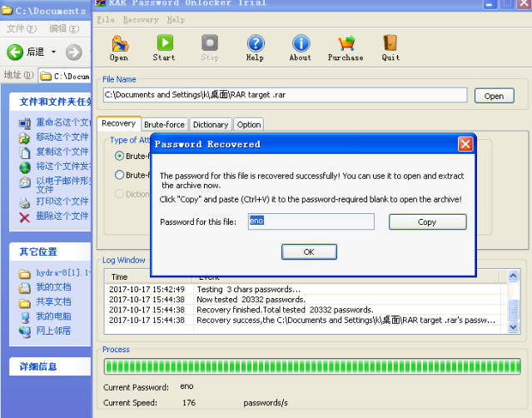Minimize the RAR Password Unlocker window
Image resolution: width=532 pixels, height=418 pixels.
pyautogui.click(x=490, y=4)
